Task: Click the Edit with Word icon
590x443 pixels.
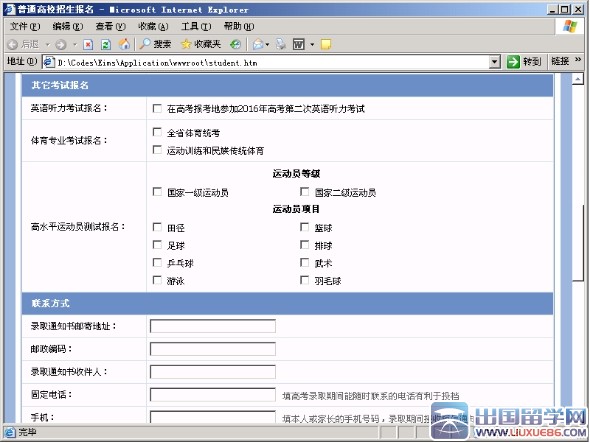Action: (x=299, y=44)
